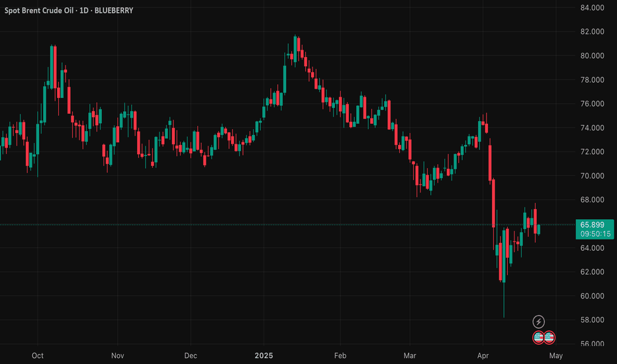This screenshot has width=617, height=364.
Task: Click the 58.000 price axis label
Action: click(593, 320)
